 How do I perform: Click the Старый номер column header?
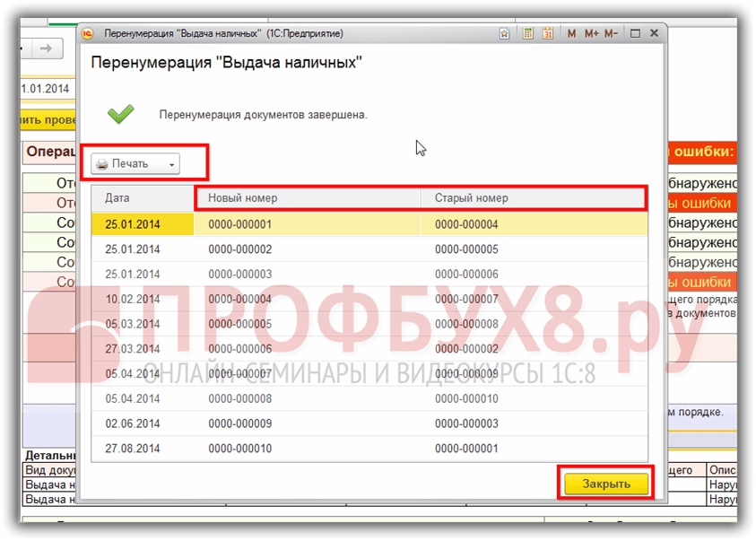pyautogui.click(x=533, y=198)
